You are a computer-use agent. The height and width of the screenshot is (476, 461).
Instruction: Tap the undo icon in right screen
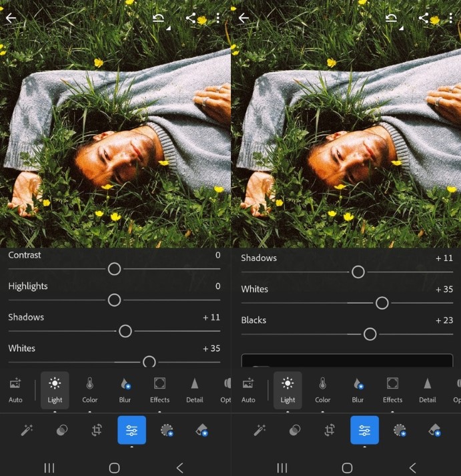point(391,18)
